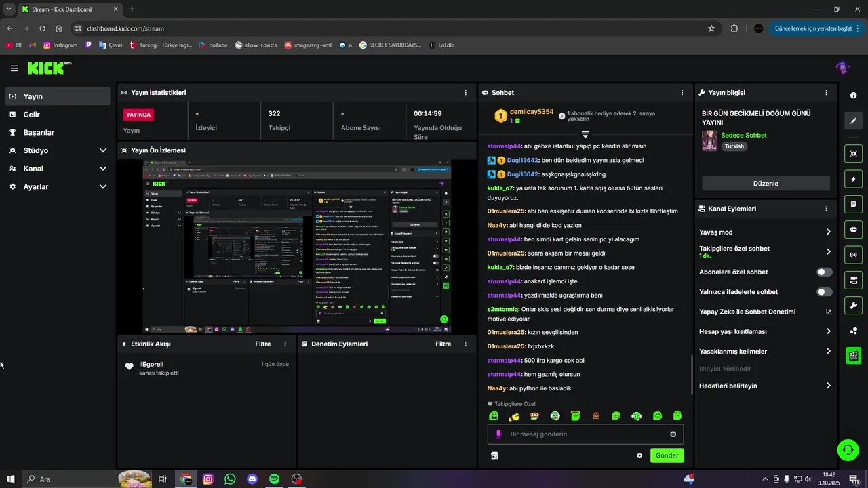Click the Turkish language tag
The height and width of the screenshot is (488, 868).
point(734,146)
